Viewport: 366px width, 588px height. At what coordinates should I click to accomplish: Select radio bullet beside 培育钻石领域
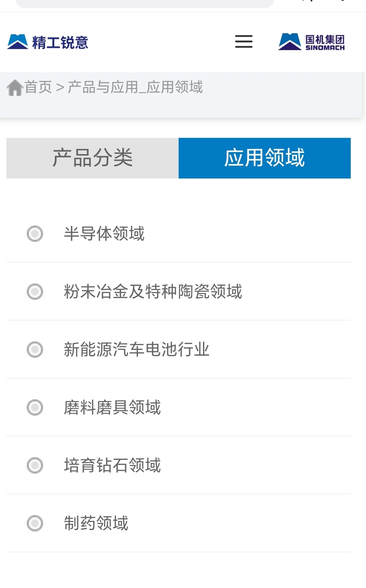click(x=35, y=465)
